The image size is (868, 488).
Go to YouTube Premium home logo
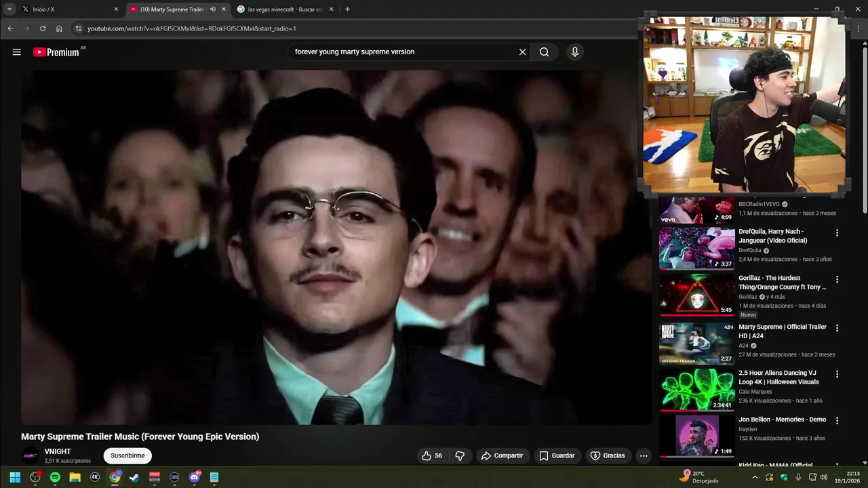56,52
